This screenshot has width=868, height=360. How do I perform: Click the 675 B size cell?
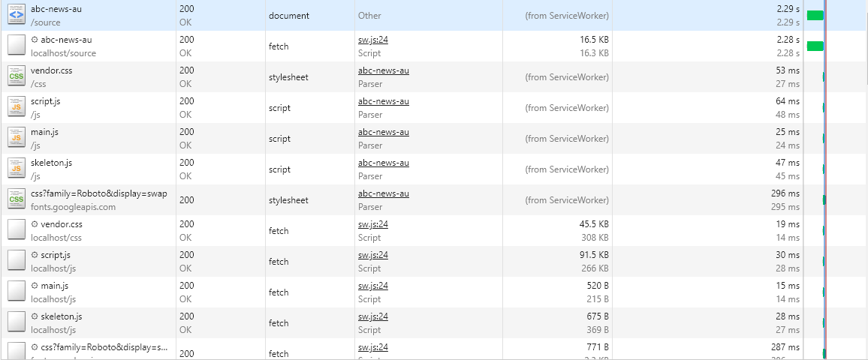point(597,316)
